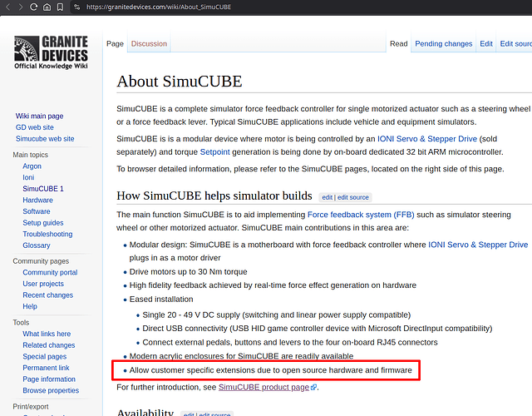Click the 'Eased installation' bullet text

161,300
